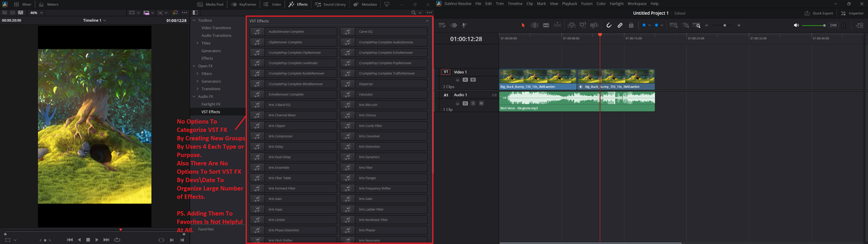Viewport: 868px width, 244px height.
Task: Open the Index panel
Action: coord(271,4)
